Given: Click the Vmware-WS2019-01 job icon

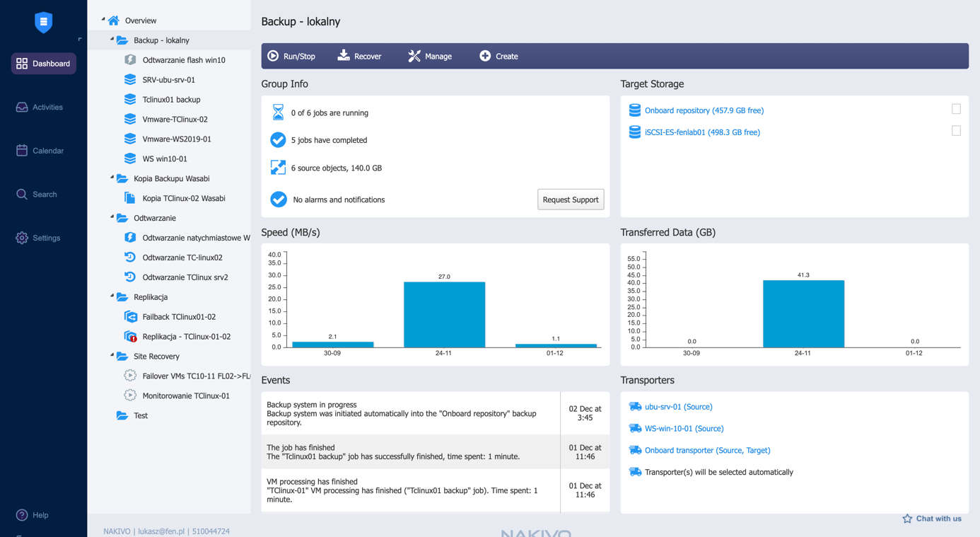Looking at the screenshot, I should pos(130,139).
